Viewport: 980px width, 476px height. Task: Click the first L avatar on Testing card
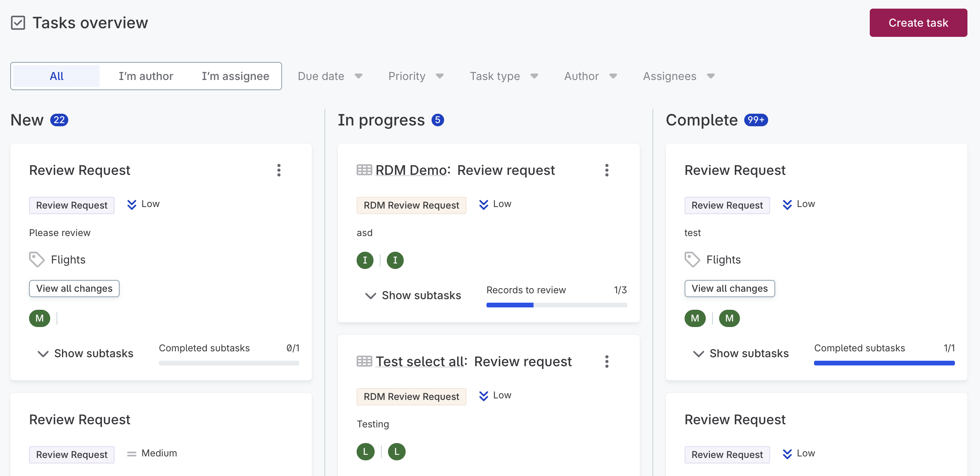(x=365, y=452)
